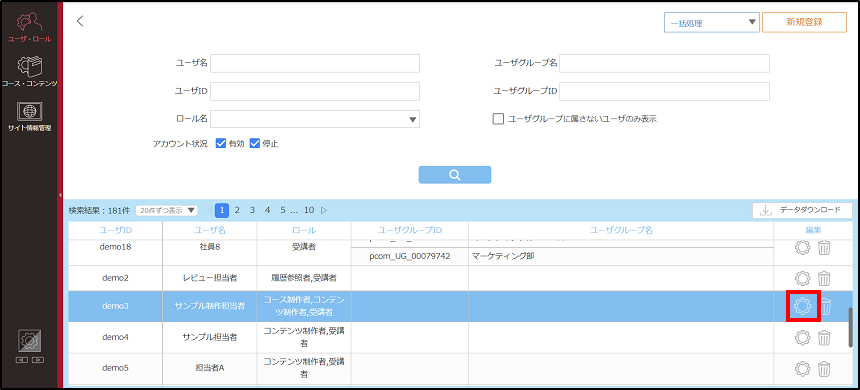Delete user demo18 with the trash icon

tap(824, 248)
